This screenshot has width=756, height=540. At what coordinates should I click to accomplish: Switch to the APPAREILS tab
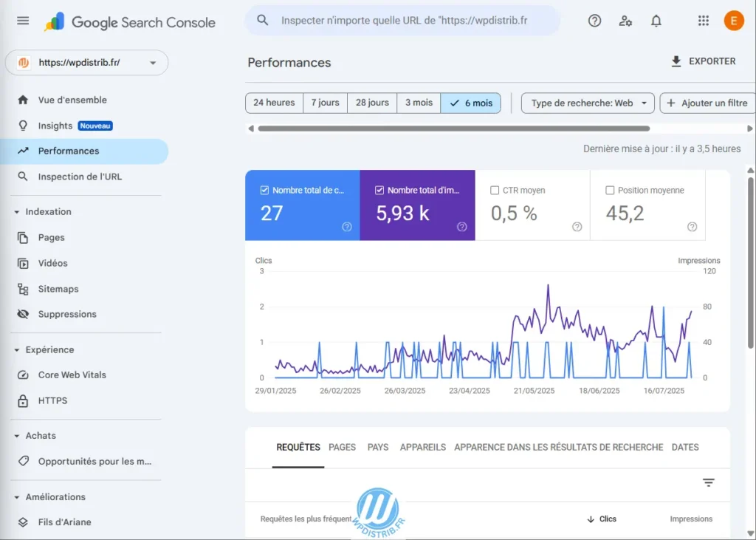click(423, 448)
